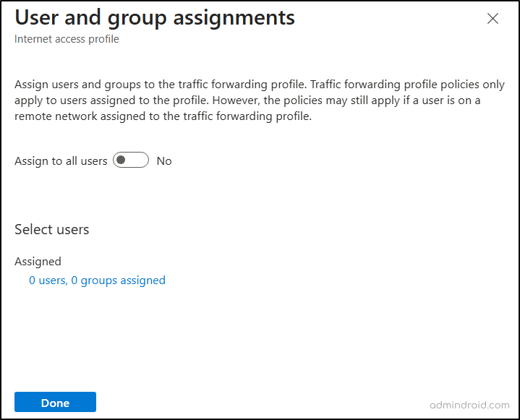The height and width of the screenshot is (420, 520).
Task: Click the 'No' status label beside the toggle
Action: coord(164,161)
